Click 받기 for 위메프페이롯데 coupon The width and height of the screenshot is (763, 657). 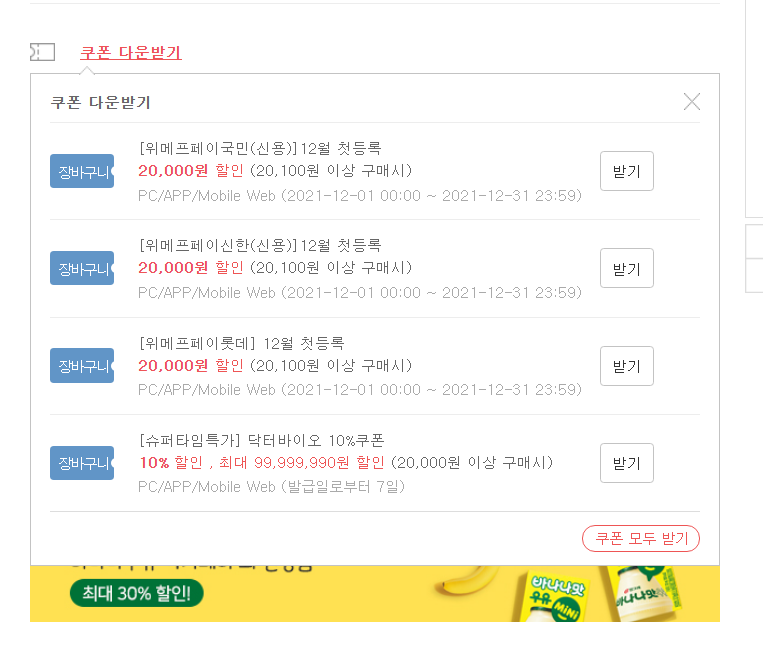[626, 366]
